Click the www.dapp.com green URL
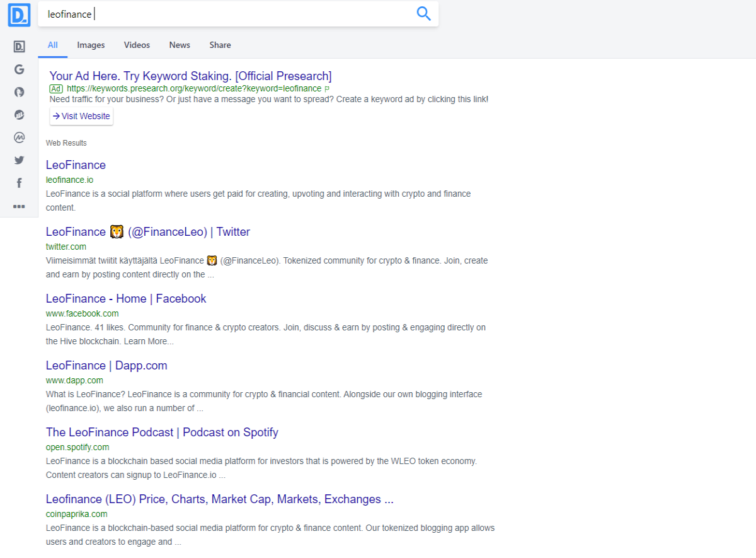Viewport: 756px width, 558px height. pyautogui.click(x=74, y=380)
